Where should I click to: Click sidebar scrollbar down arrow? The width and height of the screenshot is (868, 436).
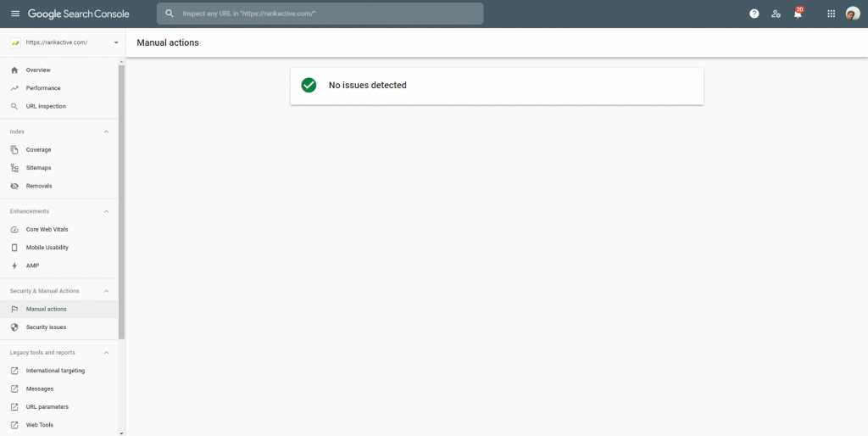pos(122,433)
